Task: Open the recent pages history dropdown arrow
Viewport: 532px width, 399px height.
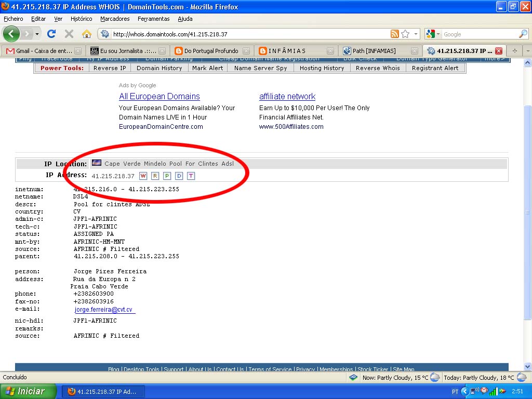Action: [x=37, y=34]
